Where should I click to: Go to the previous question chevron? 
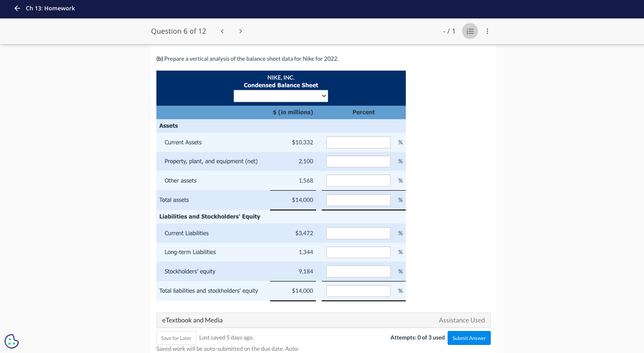pyautogui.click(x=222, y=31)
